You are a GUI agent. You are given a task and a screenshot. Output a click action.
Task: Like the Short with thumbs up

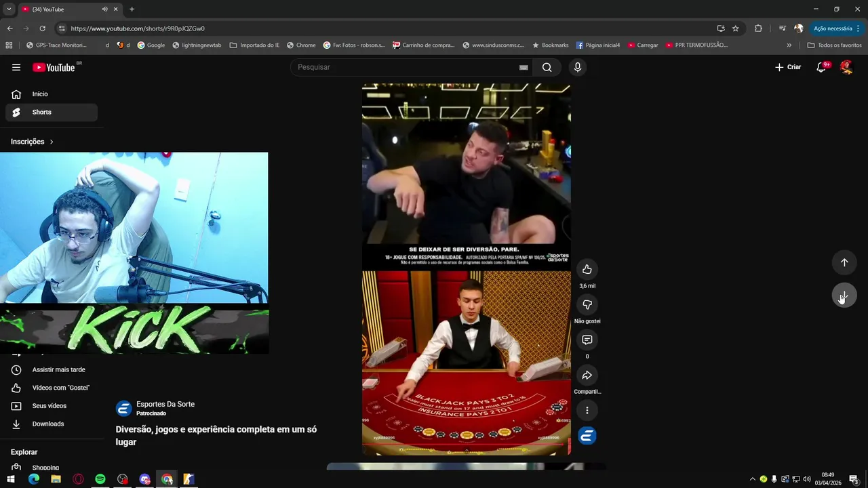tap(587, 270)
